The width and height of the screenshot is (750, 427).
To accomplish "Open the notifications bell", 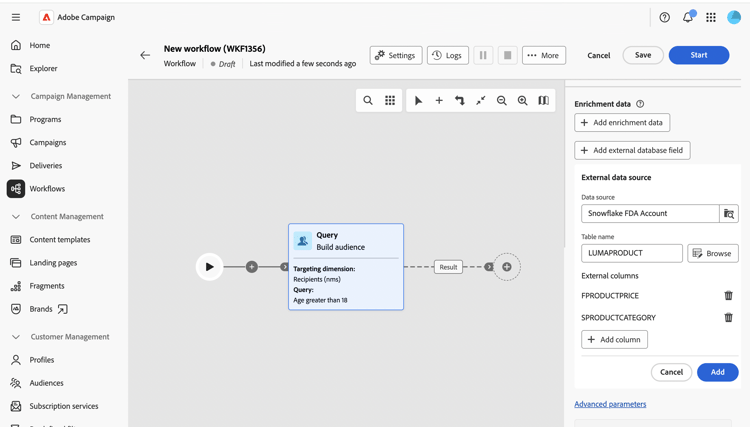I will tap(688, 17).
